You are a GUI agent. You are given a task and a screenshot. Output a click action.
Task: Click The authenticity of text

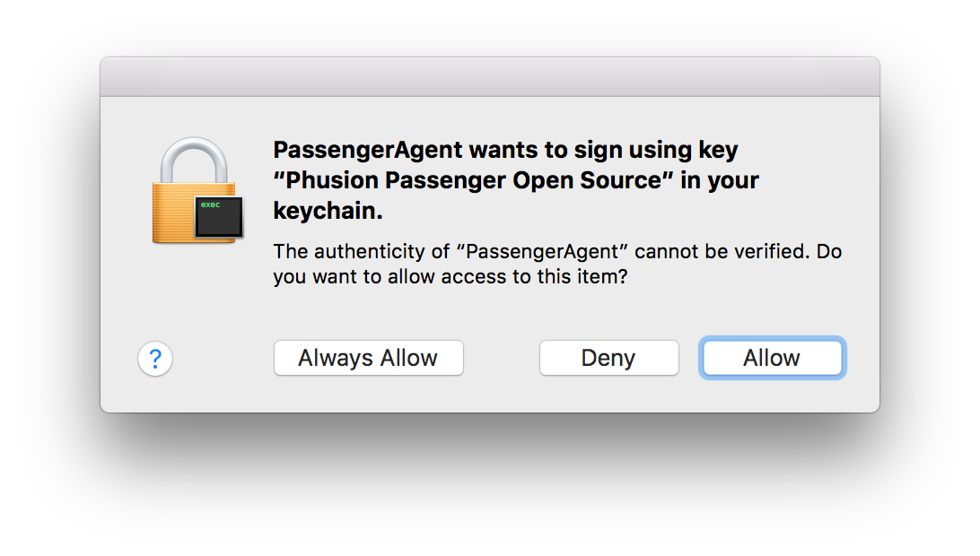362,251
